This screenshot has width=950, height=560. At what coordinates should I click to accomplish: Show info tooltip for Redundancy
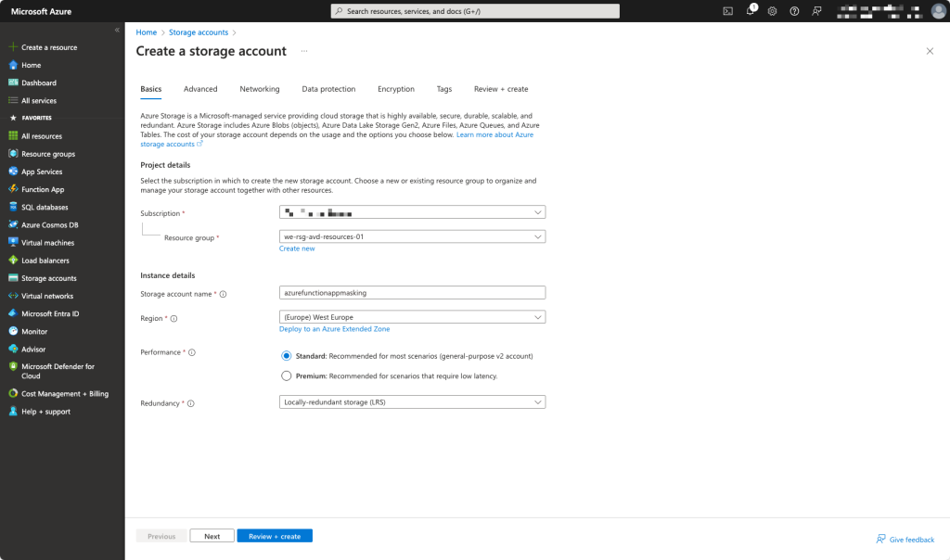(191, 403)
